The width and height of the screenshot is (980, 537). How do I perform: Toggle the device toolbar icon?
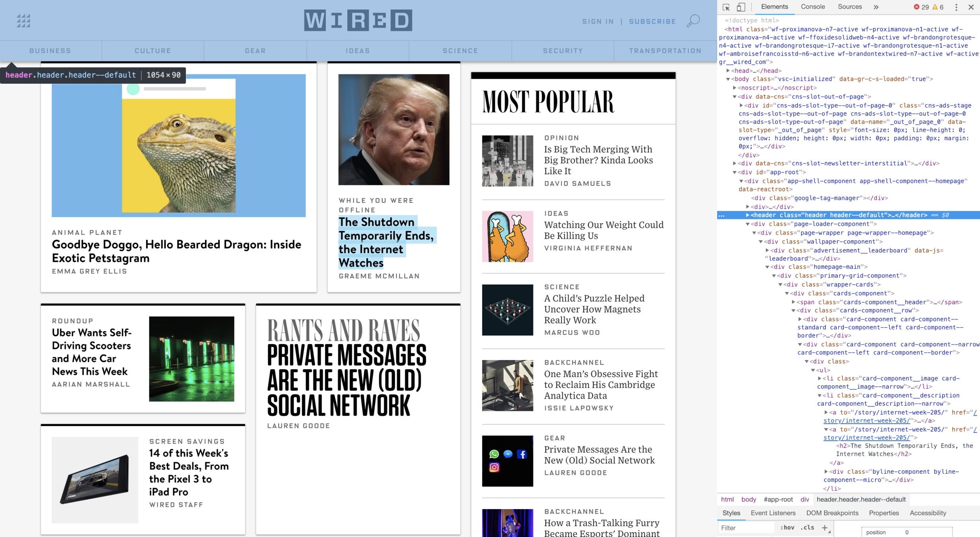pyautogui.click(x=741, y=7)
